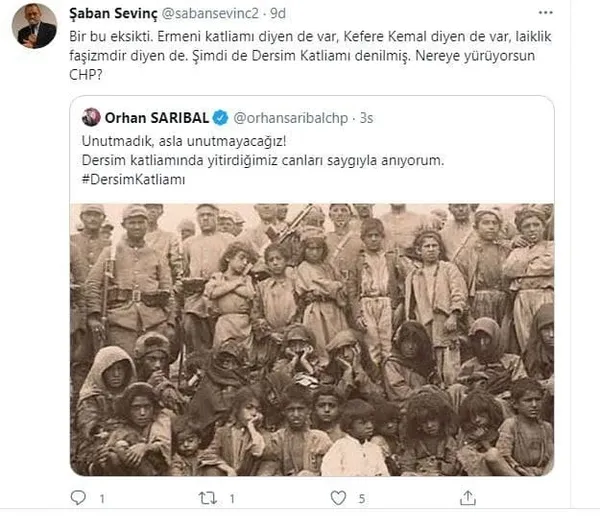This screenshot has width=600, height=529.
Task: Open the three-dot more options menu
Action: click(545, 13)
